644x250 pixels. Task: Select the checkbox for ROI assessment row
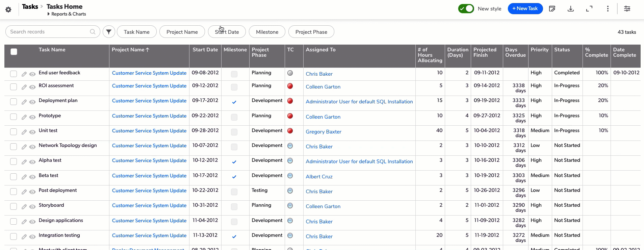[14, 87]
